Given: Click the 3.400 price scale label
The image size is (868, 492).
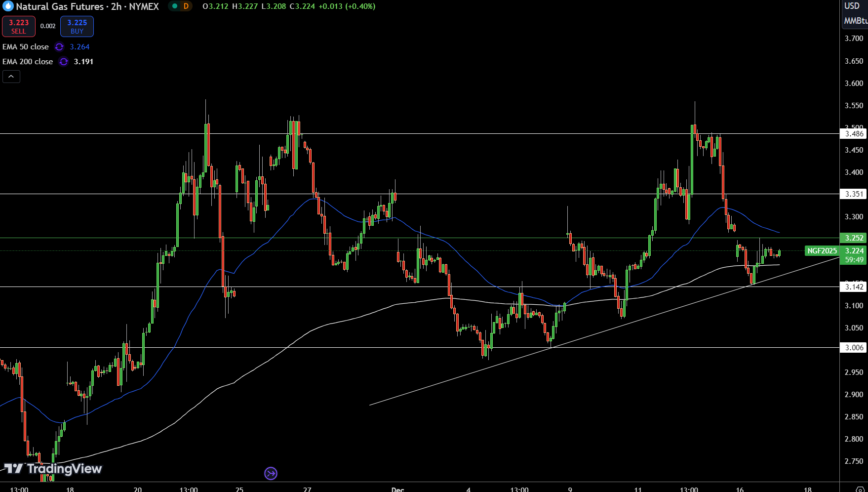Looking at the screenshot, I should [854, 172].
